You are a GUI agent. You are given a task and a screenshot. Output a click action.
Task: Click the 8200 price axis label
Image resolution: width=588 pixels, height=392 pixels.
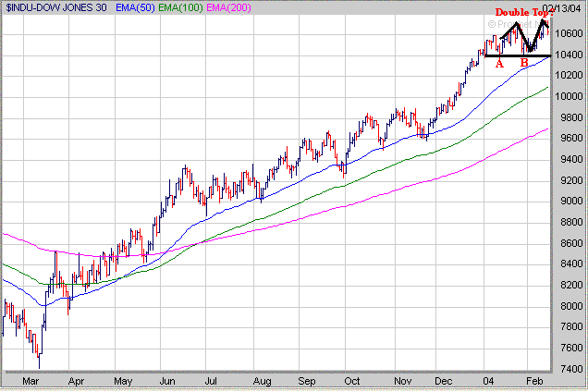[x=572, y=285]
